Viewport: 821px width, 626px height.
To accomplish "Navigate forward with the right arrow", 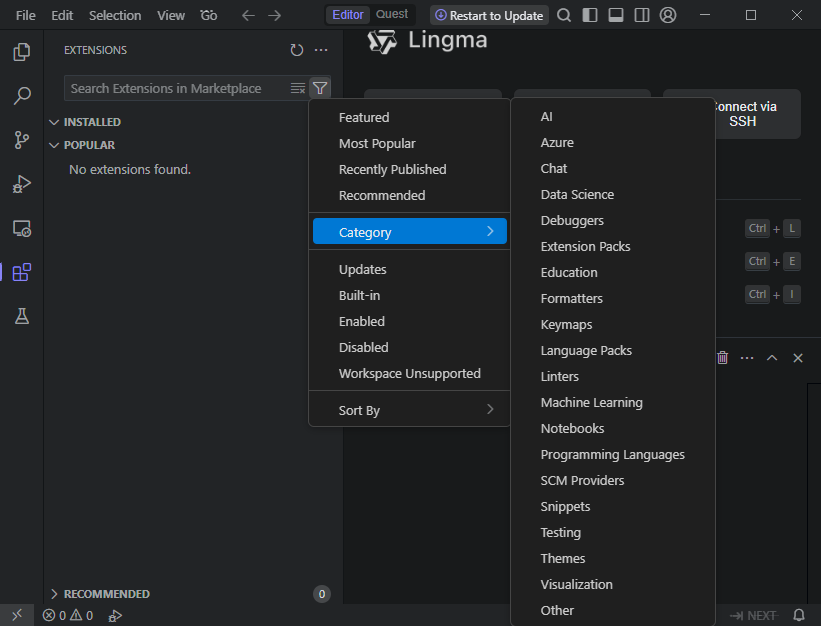I will [x=274, y=15].
